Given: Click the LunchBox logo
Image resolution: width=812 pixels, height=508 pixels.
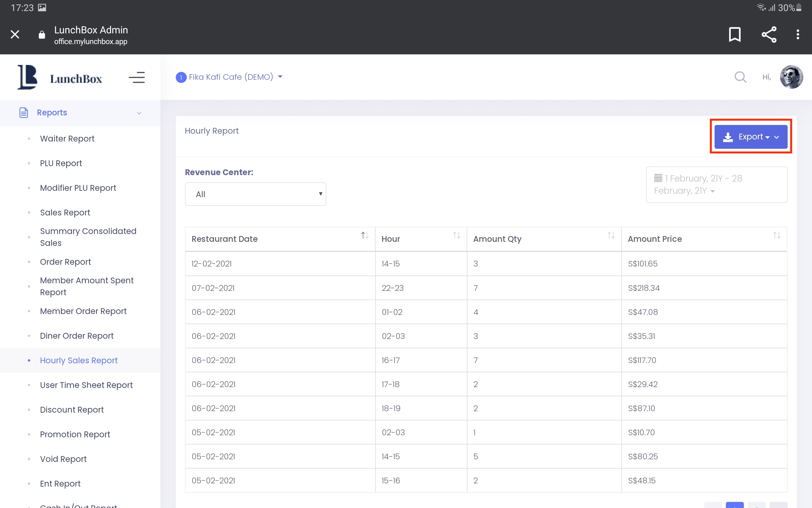Looking at the screenshot, I should click(60, 78).
